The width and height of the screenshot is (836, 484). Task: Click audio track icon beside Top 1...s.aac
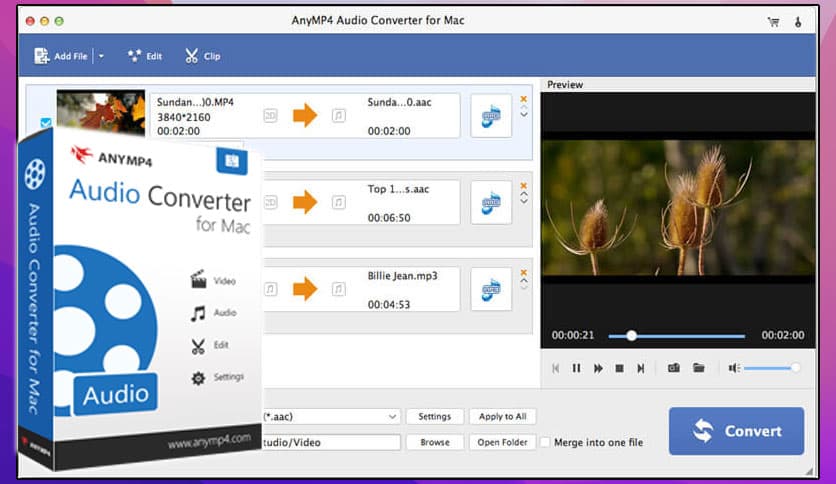tap(339, 202)
